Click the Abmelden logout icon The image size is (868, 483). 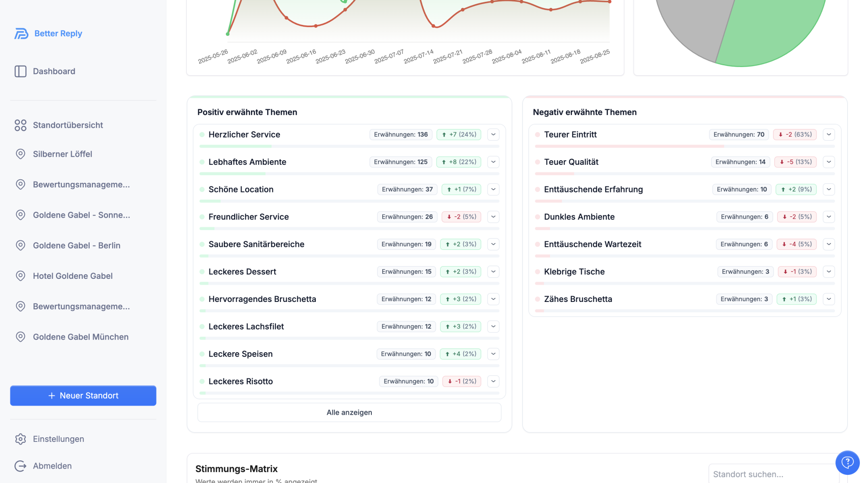tap(20, 466)
